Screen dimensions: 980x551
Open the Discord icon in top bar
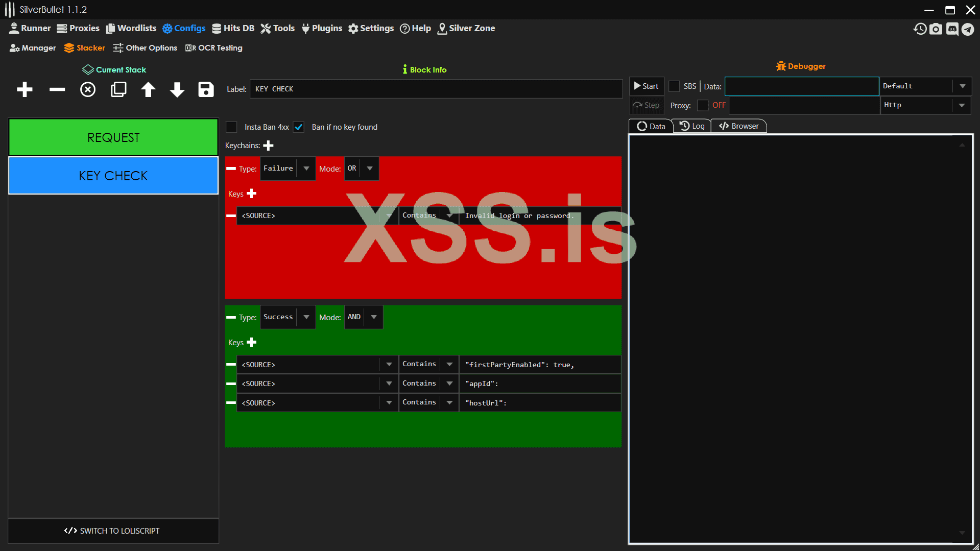point(952,29)
